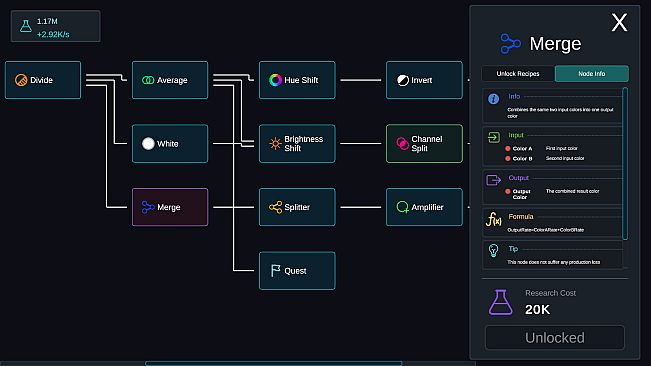Image resolution: width=651 pixels, height=366 pixels.
Task: Select the Quest node label
Action: tap(295, 271)
